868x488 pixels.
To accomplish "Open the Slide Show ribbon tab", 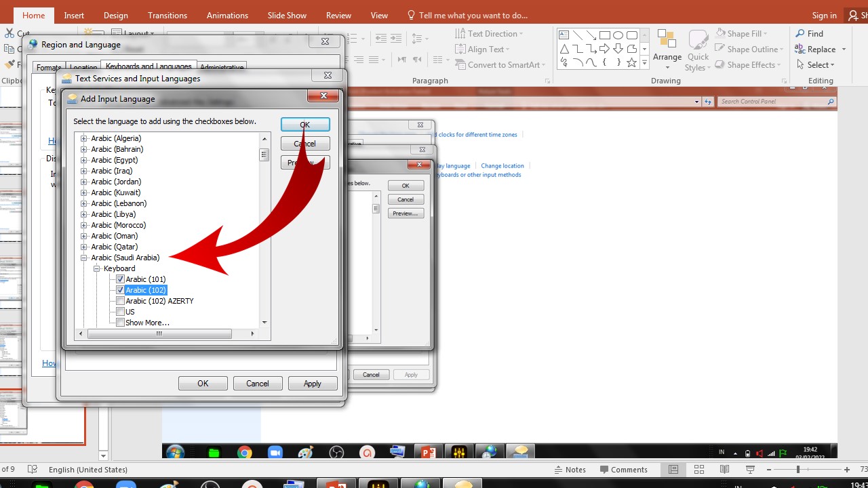I will pos(287,15).
